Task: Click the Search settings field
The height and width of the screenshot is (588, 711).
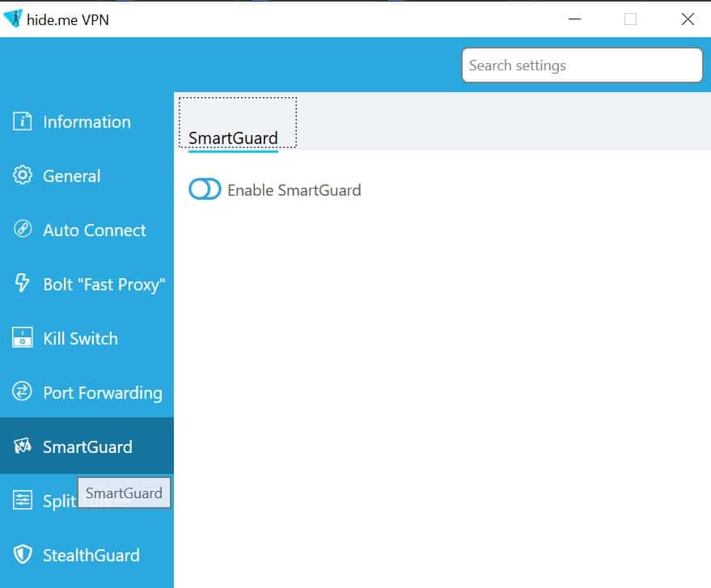Action: (582, 66)
